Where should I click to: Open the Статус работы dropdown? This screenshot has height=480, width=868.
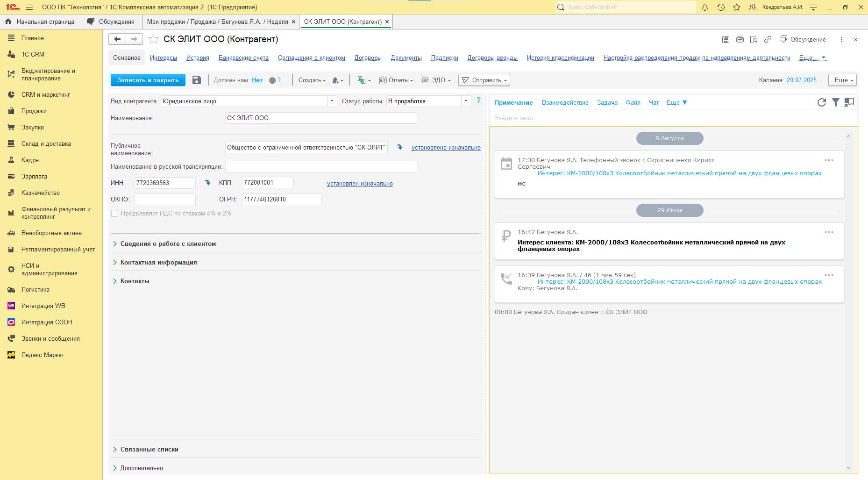point(466,101)
